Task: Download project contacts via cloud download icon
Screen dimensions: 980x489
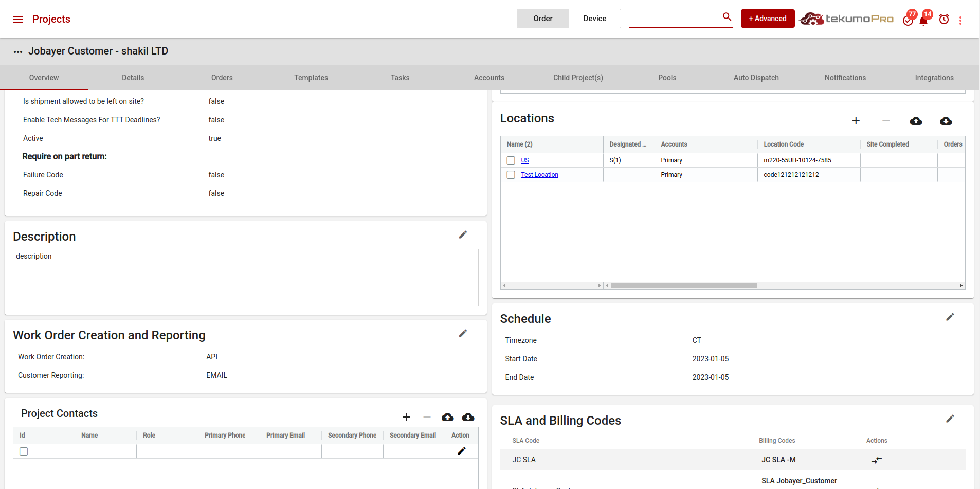Action: 468,417
